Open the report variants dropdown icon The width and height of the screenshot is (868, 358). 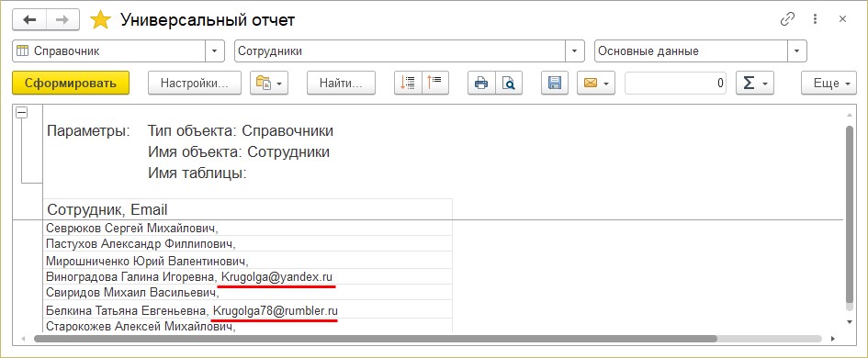(x=269, y=83)
